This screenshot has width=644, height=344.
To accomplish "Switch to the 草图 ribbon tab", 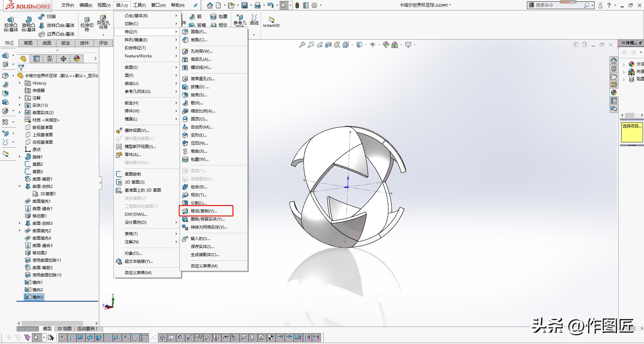I will click(x=28, y=43).
